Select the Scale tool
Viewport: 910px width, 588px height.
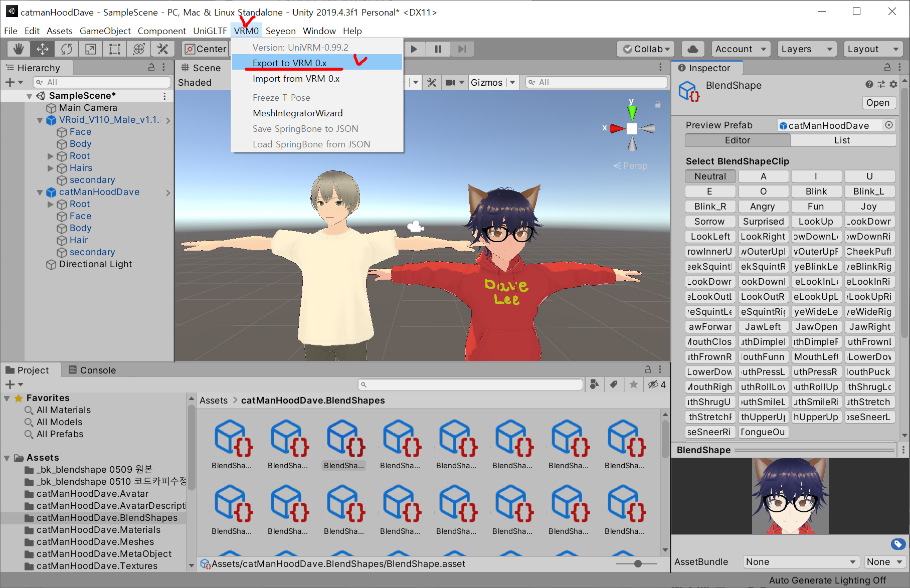(90, 49)
